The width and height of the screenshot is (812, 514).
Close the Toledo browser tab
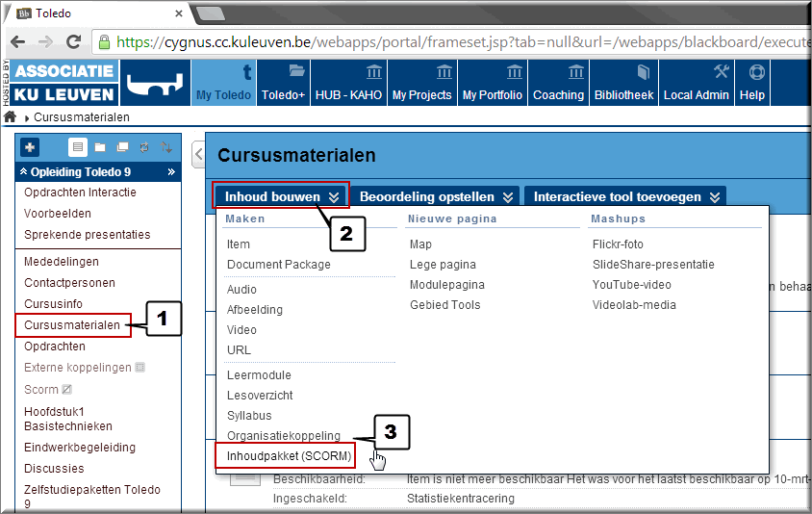tap(179, 13)
